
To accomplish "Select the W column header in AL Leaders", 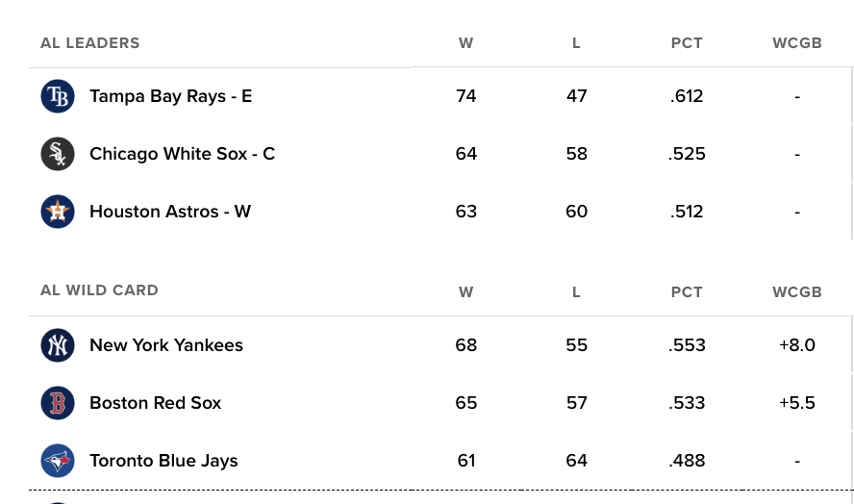I will pos(465,43).
